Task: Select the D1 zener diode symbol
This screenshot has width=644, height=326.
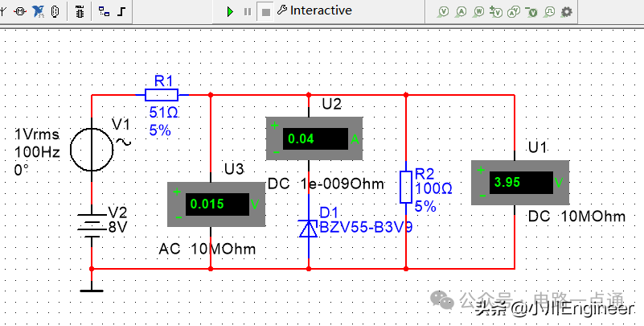Action: [309, 229]
